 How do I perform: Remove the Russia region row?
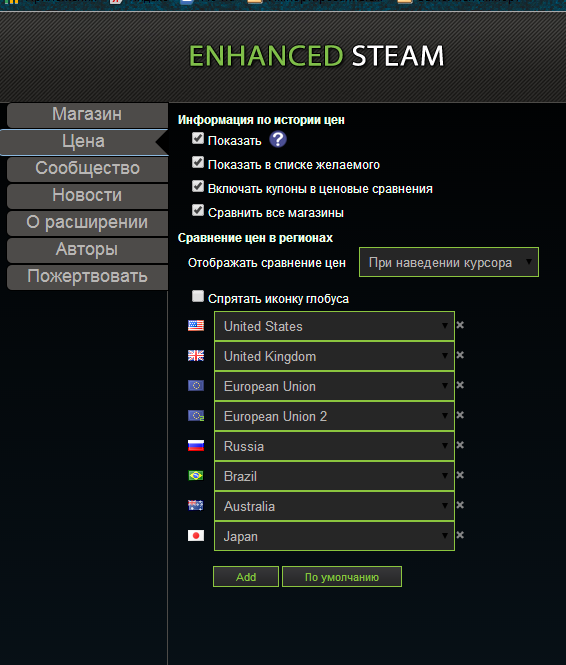[460, 445]
